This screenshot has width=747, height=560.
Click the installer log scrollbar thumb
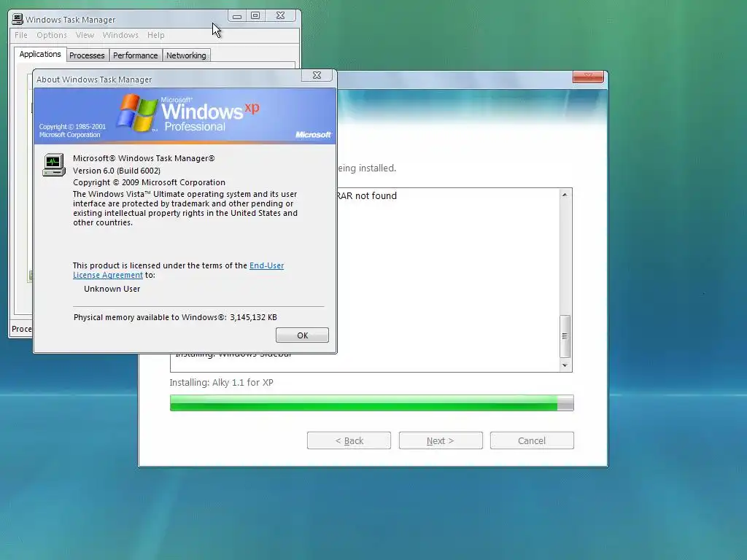pyautogui.click(x=565, y=335)
